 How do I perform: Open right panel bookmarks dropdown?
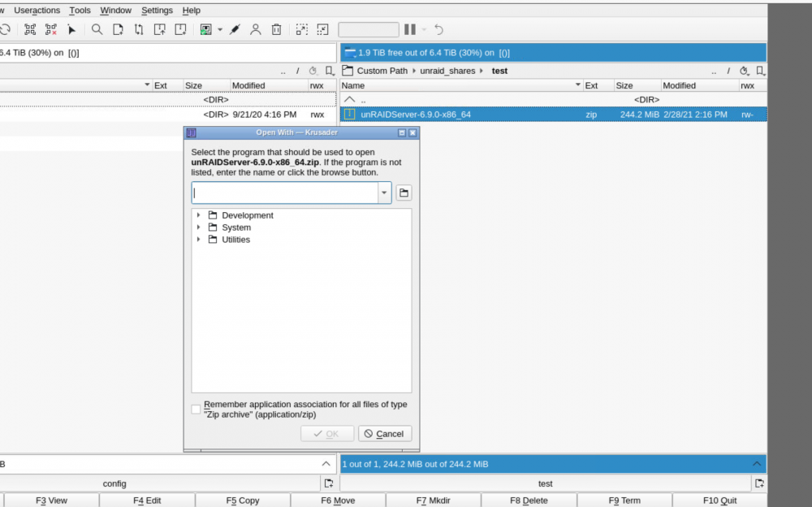[760, 71]
